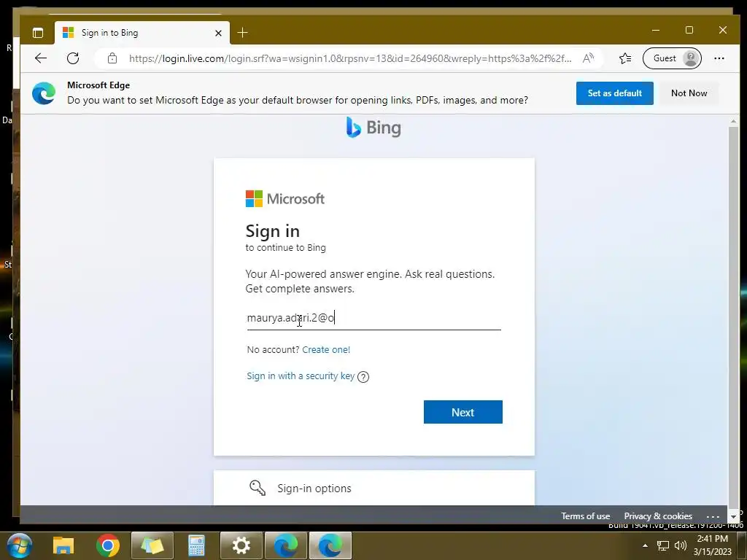Open a new tab with plus button
Screen dimensions: 747x560
pyautogui.click(x=242, y=32)
